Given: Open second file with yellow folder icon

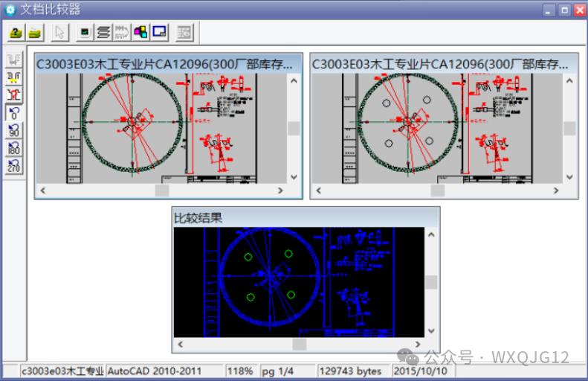Looking at the screenshot, I should click(35, 33).
